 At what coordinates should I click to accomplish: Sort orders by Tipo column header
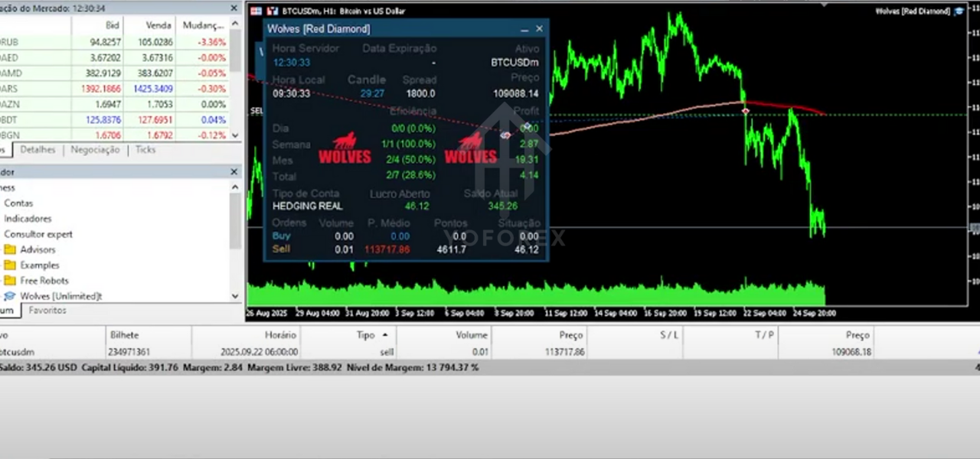point(366,335)
